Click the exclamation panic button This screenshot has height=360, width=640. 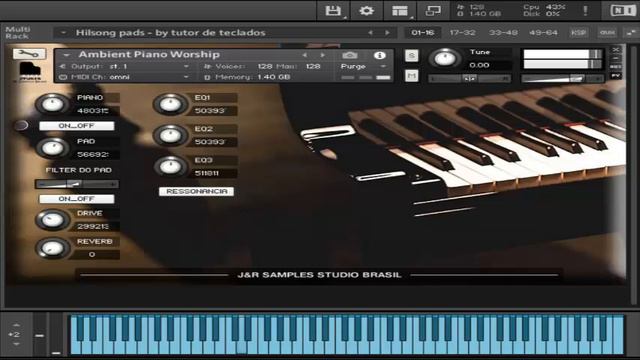click(x=586, y=11)
